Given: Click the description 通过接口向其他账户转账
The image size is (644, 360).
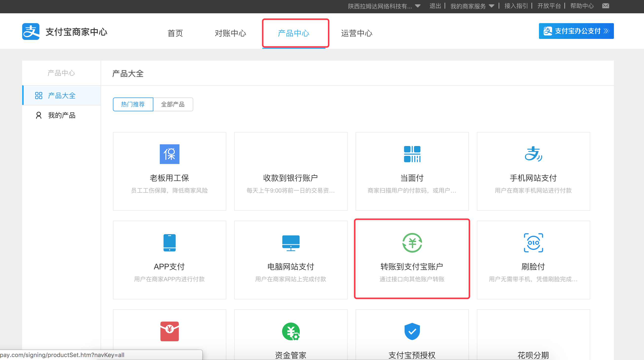Looking at the screenshot, I should click(x=412, y=279).
